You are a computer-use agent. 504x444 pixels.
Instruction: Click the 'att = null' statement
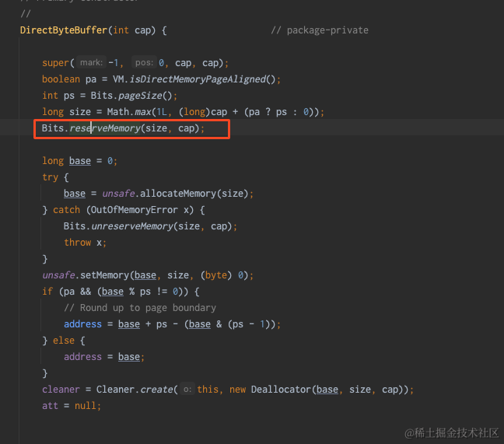(72, 406)
